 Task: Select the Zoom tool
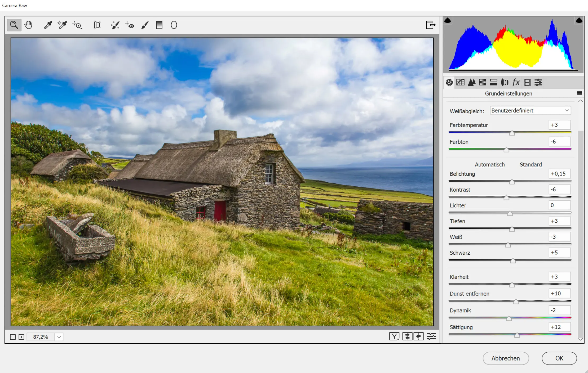[14, 25]
